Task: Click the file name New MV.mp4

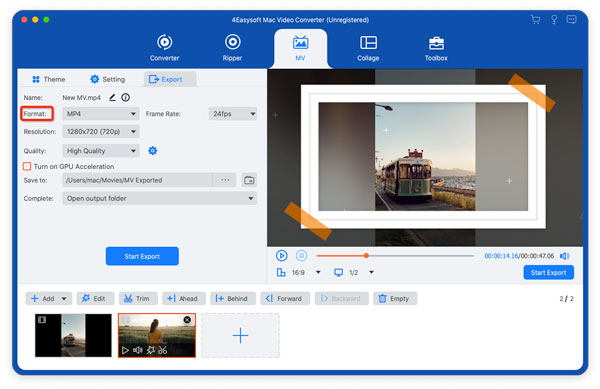Action: (x=82, y=98)
